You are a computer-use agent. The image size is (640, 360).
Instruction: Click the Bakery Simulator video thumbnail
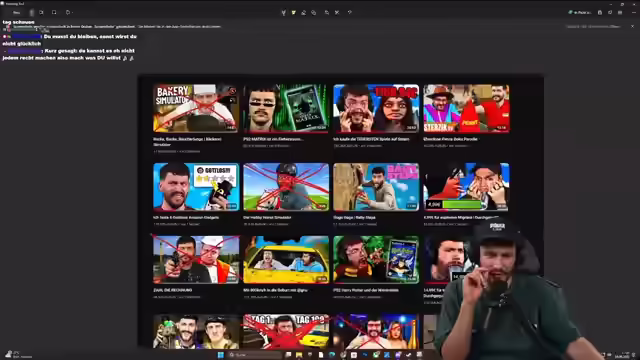click(196, 108)
